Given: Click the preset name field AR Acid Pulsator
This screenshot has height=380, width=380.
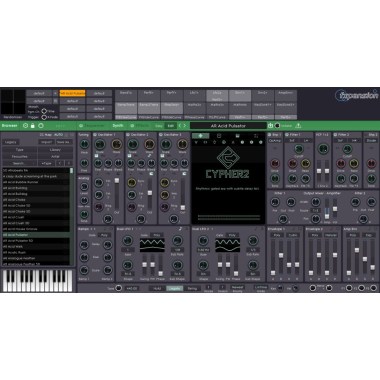Looking at the screenshot, I should coord(228,126).
